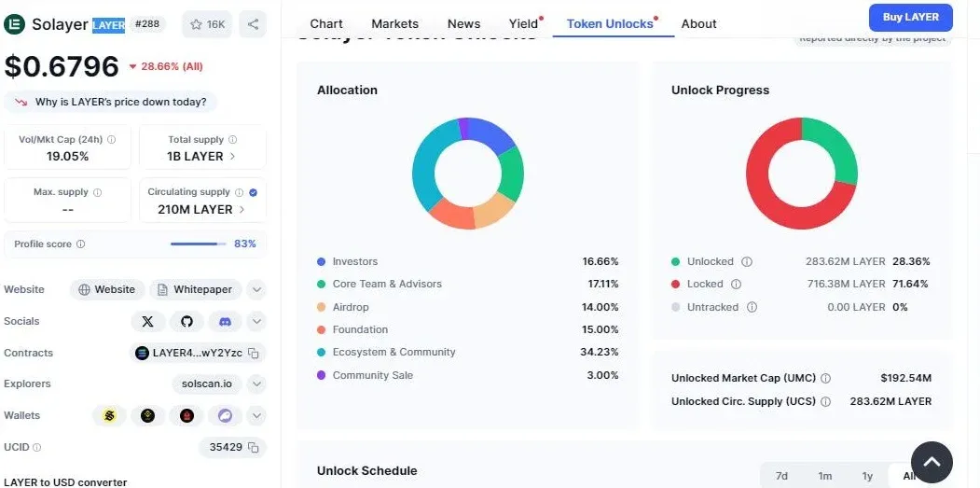Click the info icon next to Unlocked
The height and width of the screenshot is (488, 980).
747,261
